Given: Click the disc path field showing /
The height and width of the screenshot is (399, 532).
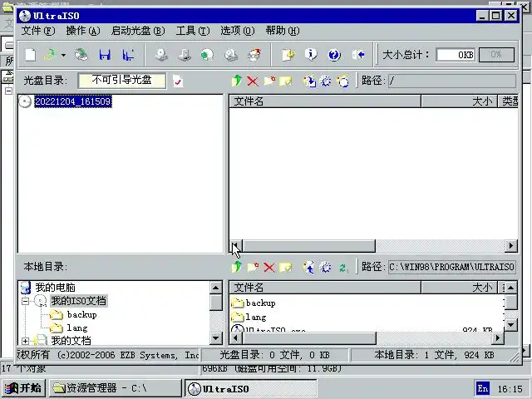Looking at the screenshot, I should tap(452, 81).
